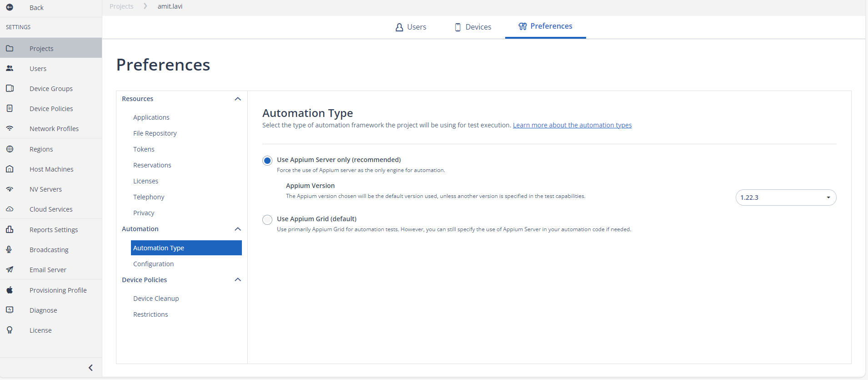Click the Reports Settings chart icon

(x=10, y=229)
